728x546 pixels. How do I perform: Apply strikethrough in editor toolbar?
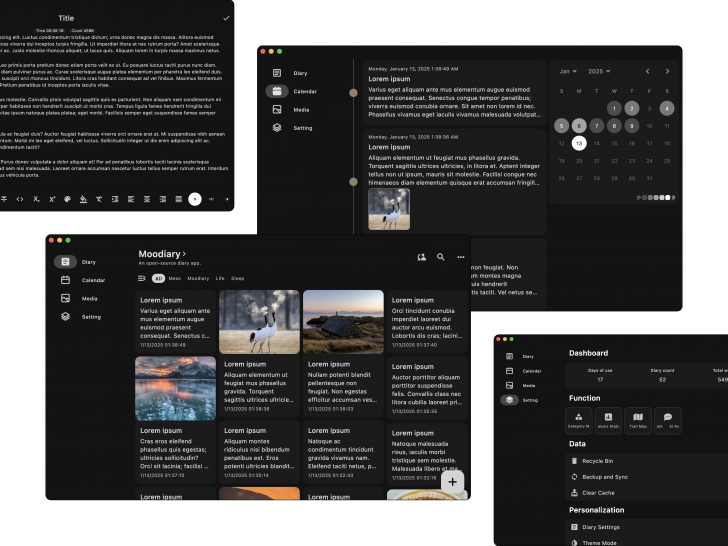pos(4,199)
